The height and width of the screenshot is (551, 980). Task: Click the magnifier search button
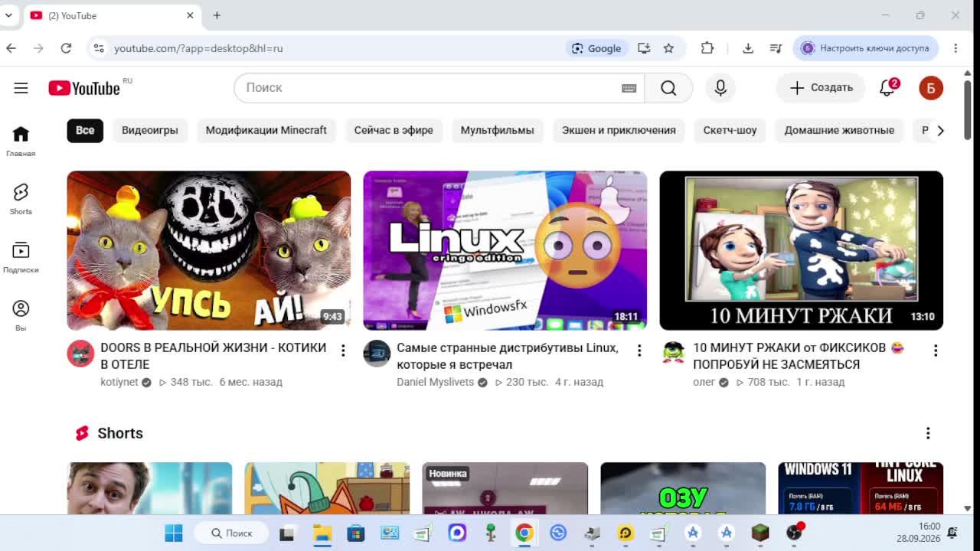coord(668,88)
